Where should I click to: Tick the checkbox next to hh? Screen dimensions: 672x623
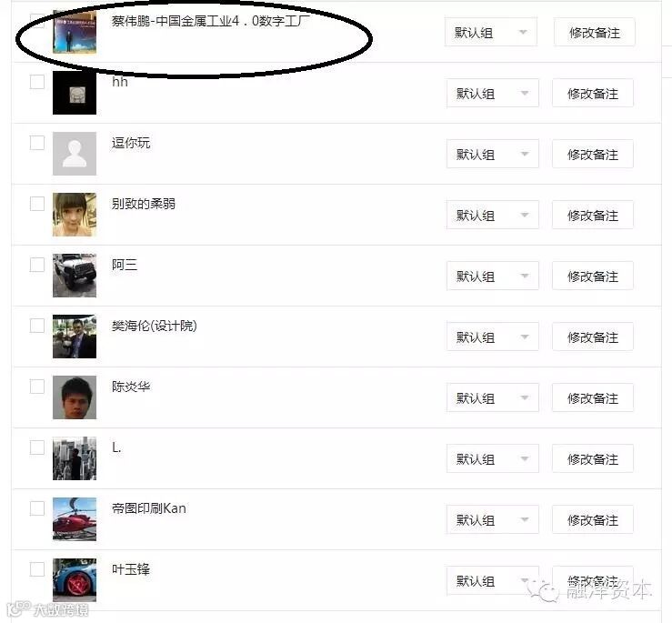click(37, 82)
